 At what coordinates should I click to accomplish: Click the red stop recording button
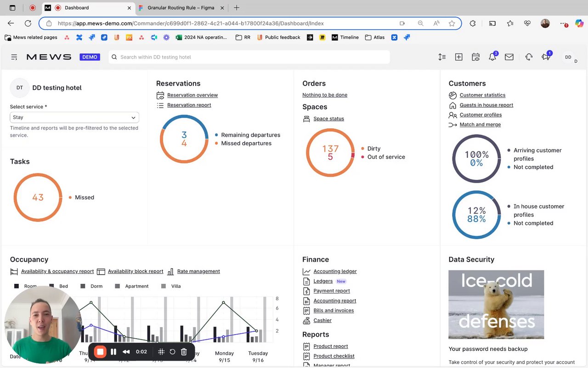(x=100, y=352)
